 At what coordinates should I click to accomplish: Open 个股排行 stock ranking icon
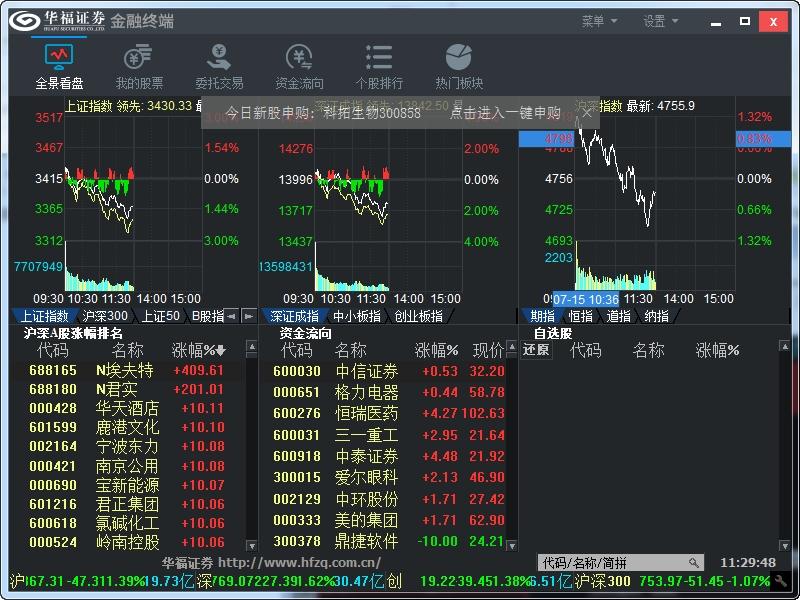pos(379,66)
